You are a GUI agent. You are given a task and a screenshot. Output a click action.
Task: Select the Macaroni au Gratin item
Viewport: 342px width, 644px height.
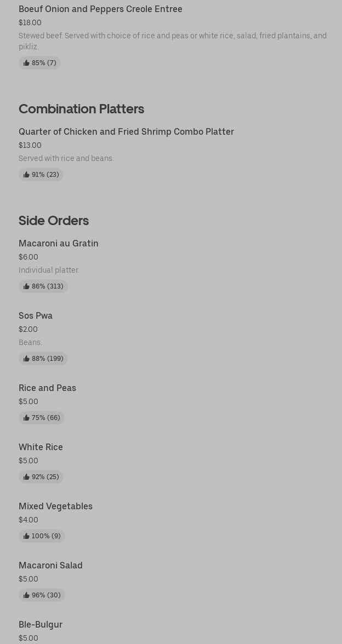[59, 243]
